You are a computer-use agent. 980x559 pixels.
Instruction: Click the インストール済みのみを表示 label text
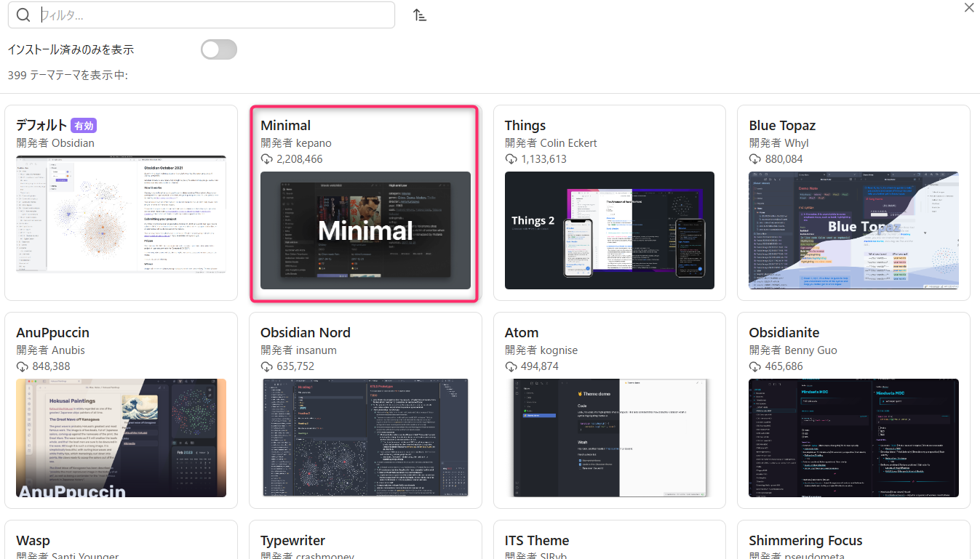(x=71, y=49)
